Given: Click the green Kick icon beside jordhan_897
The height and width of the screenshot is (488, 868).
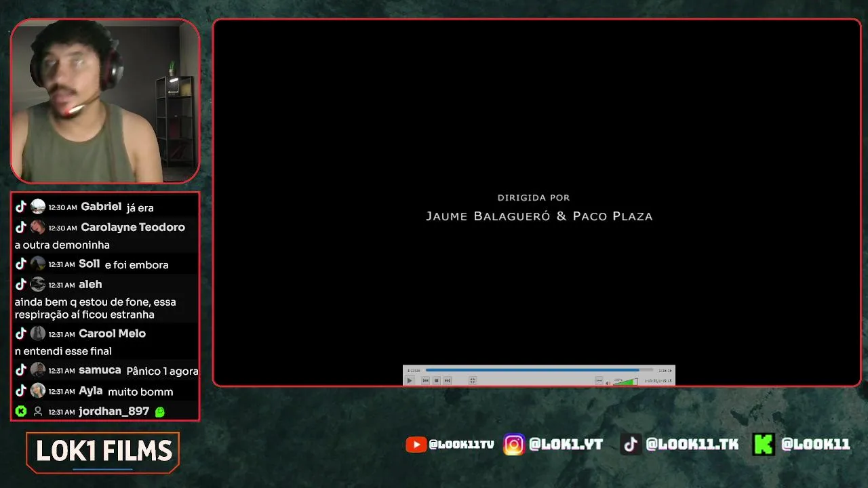Looking at the screenshot, I should pyautogui.click(x=21, y=411).
